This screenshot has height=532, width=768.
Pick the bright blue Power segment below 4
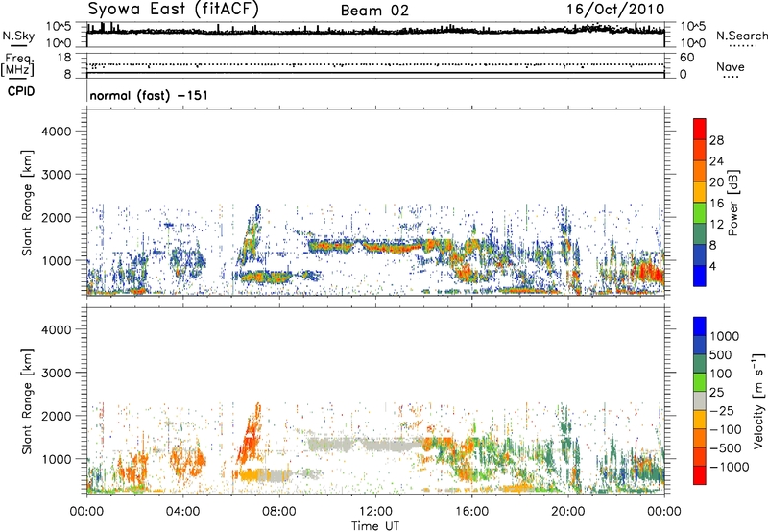[700, 276]
